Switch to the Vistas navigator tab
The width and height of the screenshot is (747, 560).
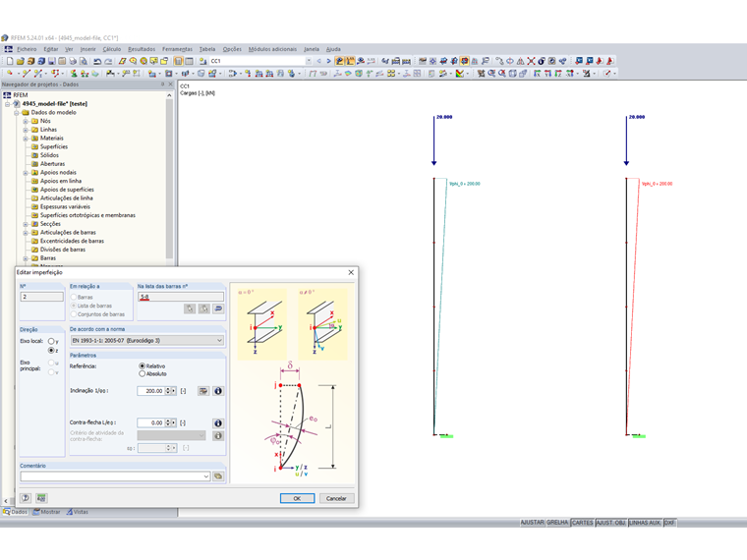coord(78,512)
